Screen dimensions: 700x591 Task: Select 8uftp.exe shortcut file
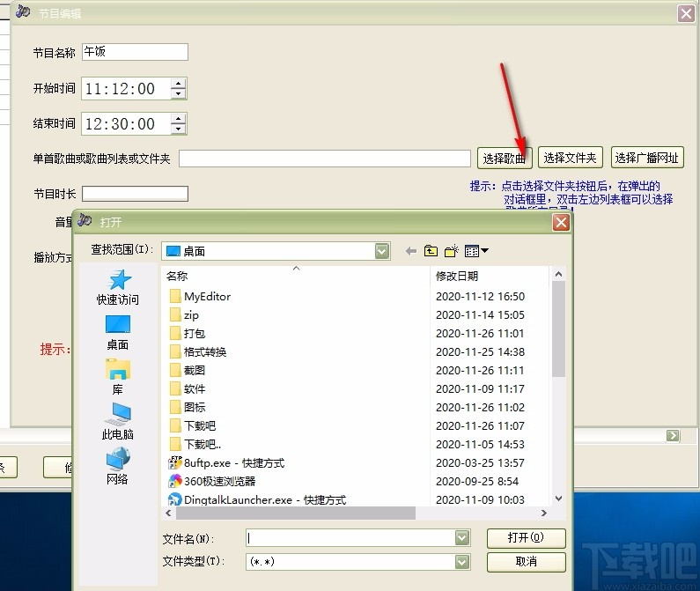tap(226, 462)
